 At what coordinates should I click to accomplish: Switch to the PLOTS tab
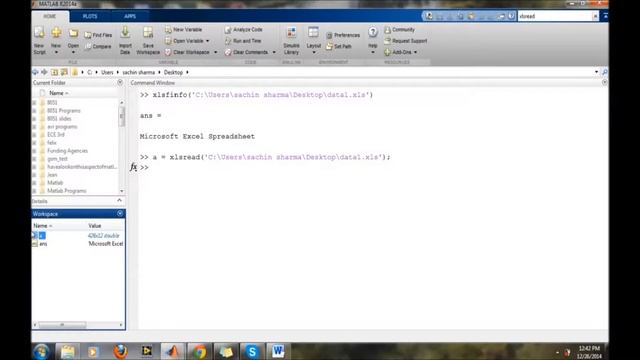[90, 16]
